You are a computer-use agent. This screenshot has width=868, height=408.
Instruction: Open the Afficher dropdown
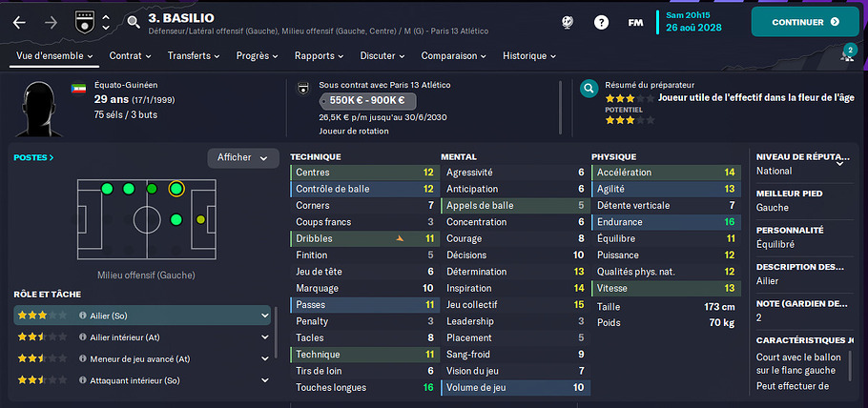coord(243,157)
